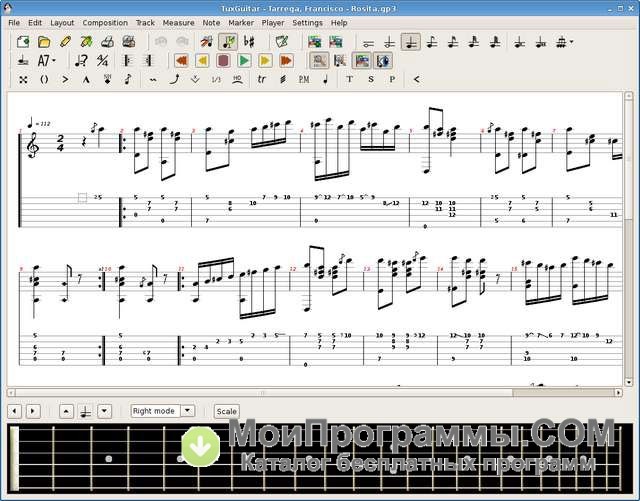This screenshot has height=501, width=640.
Task: Apply trill tr effect
Action: (x=262, y=80)
